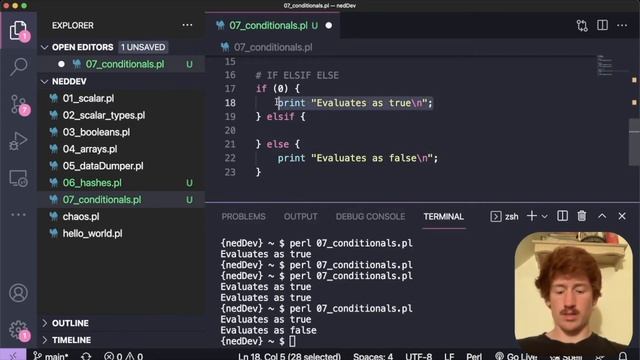Show additional activity bar views ellipsis
640x360 pixels.
click(18, 214)
